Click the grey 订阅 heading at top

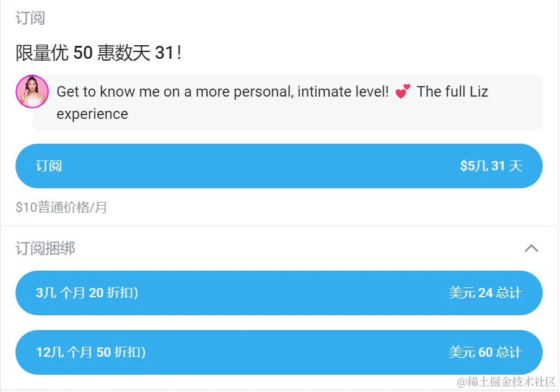tap(30, 18)
